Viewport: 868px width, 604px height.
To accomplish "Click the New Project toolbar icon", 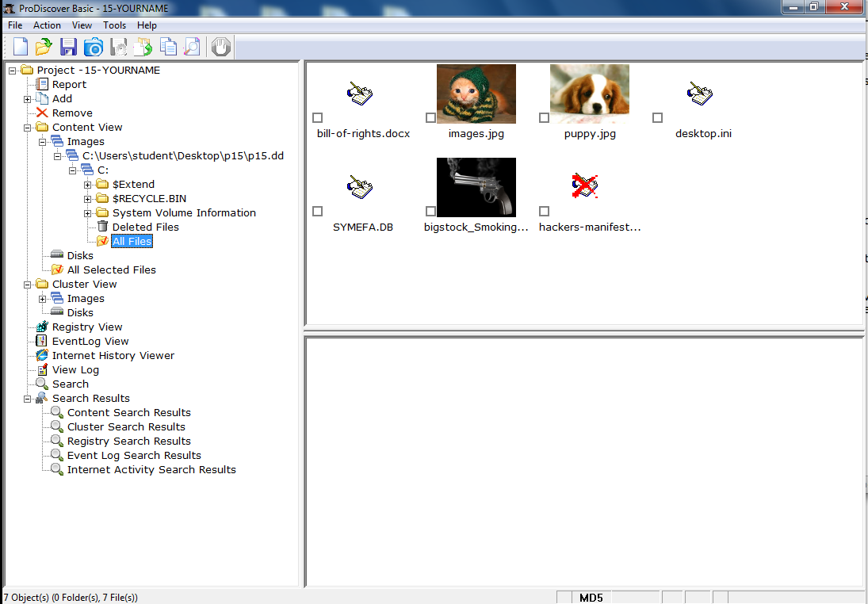I will 21,47.
